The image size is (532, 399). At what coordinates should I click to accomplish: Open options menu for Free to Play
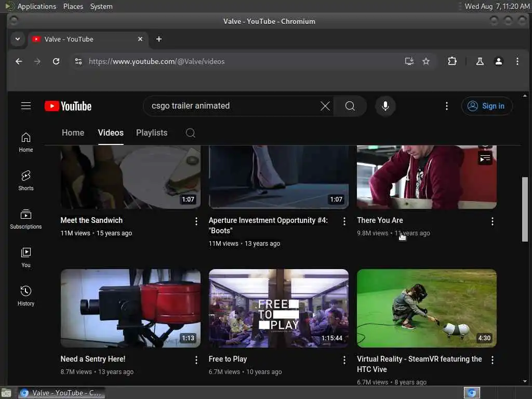point(344,360)
